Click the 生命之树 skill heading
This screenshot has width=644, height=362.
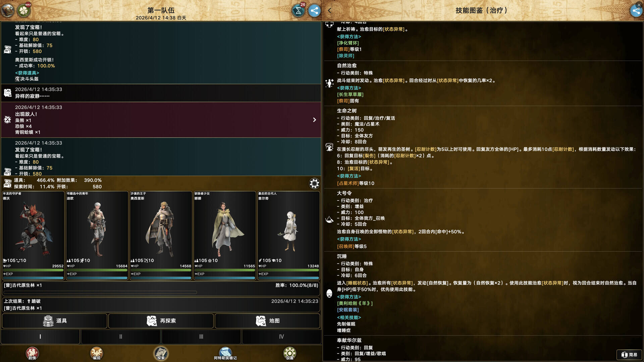click(x=347, y=111)
